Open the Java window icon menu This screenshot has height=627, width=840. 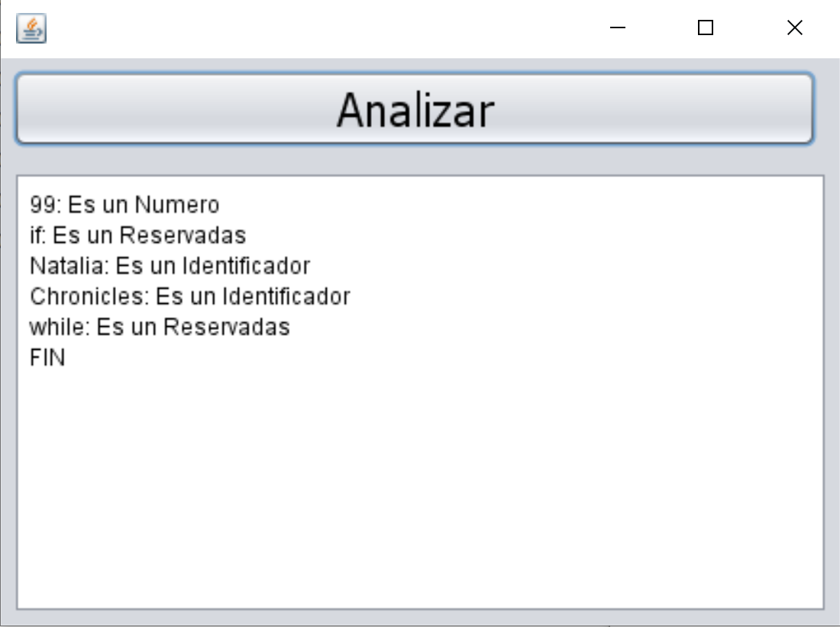(31, 27)
